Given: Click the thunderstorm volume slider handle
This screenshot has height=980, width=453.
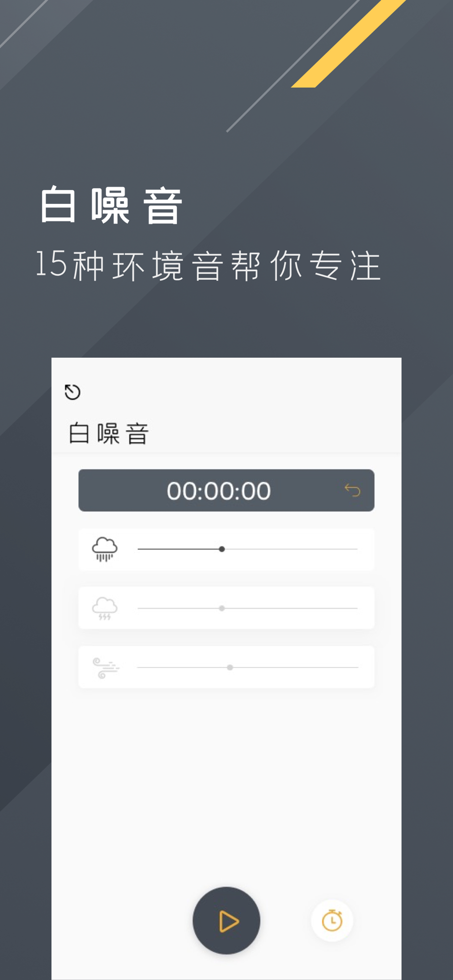Looking at the screenshot, I should [222, 609].
